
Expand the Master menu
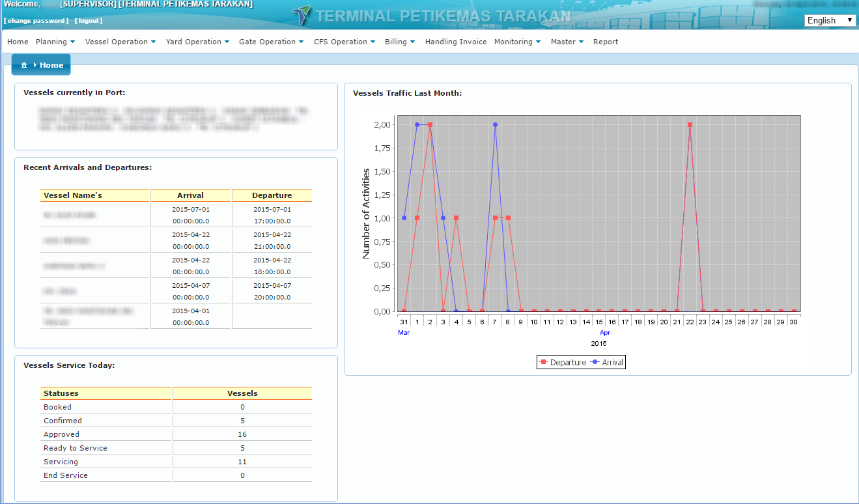coord(567,42)
